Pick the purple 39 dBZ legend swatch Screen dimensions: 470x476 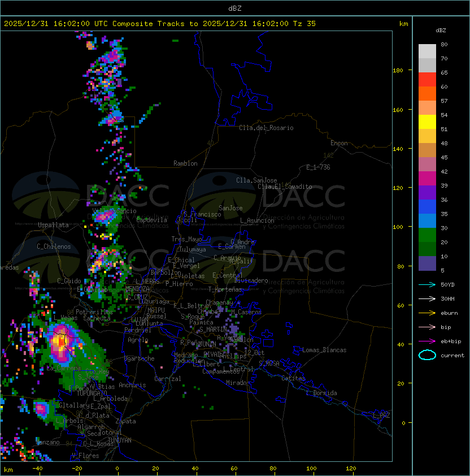pyautogui.click(x=427, y=192)
